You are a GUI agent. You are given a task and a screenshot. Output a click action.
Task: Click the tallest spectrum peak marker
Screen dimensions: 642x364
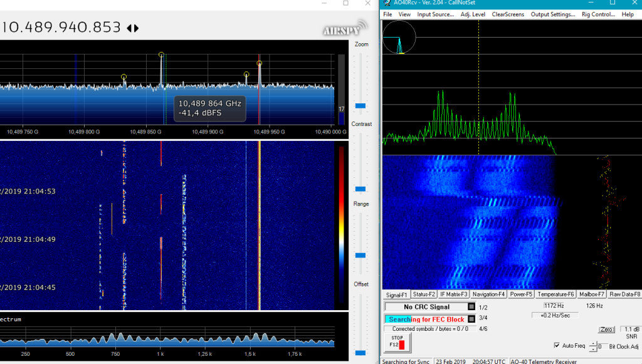click(x=161, y=55)
